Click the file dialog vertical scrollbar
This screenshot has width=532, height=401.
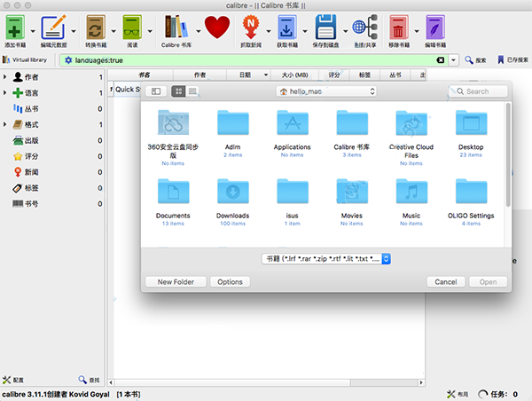click(x=508, y=155)
